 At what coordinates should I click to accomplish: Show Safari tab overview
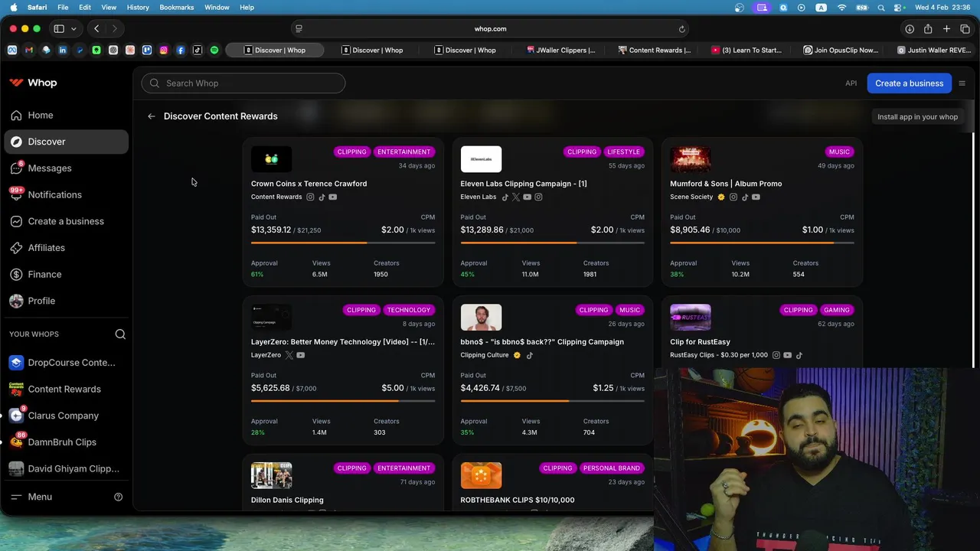click(965, 29)
